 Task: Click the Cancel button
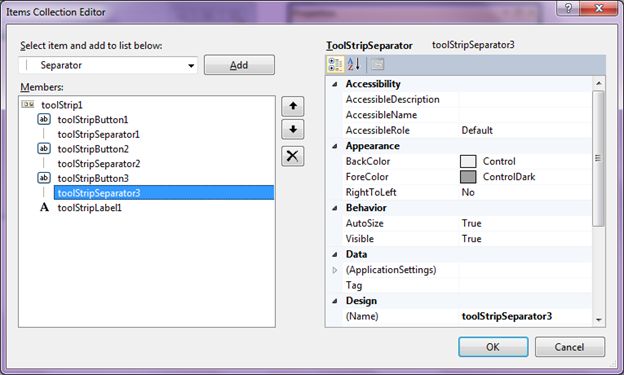click(569, 347)
